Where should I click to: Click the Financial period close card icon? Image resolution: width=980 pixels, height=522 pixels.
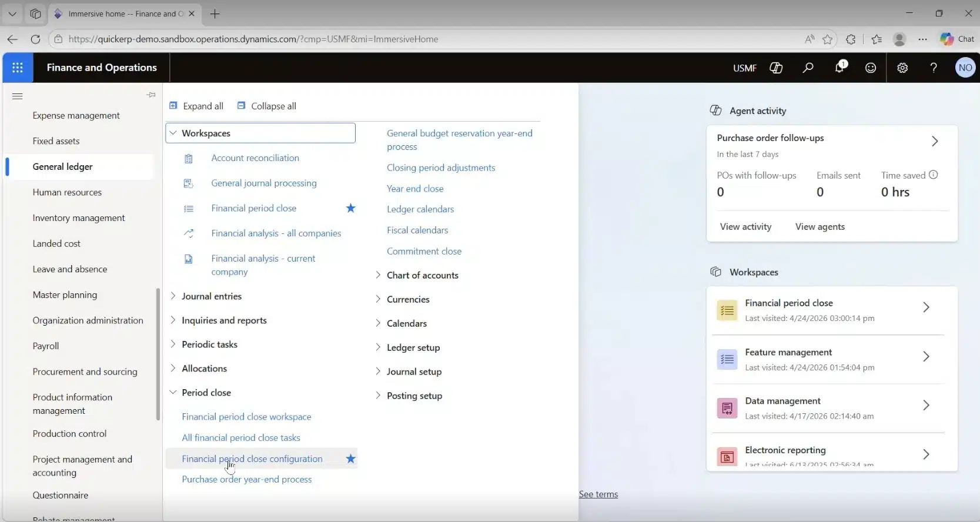pyautogui.click(x=727, y=310)
